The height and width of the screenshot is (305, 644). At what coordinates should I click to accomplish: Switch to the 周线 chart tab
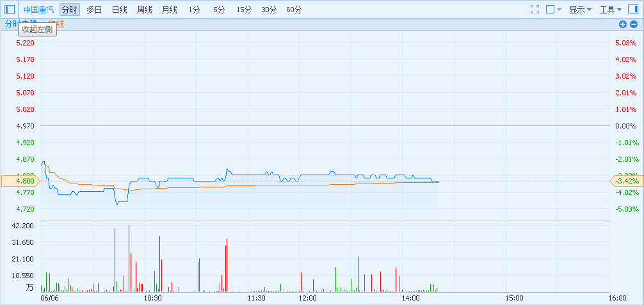[144, 10]
